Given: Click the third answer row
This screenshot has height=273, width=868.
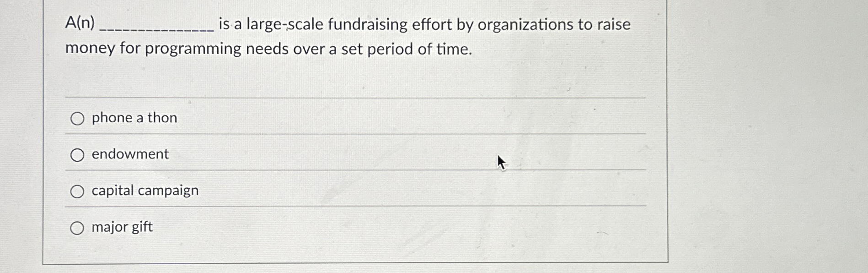Looking at the screenshot, I should (x=320, y=191).
